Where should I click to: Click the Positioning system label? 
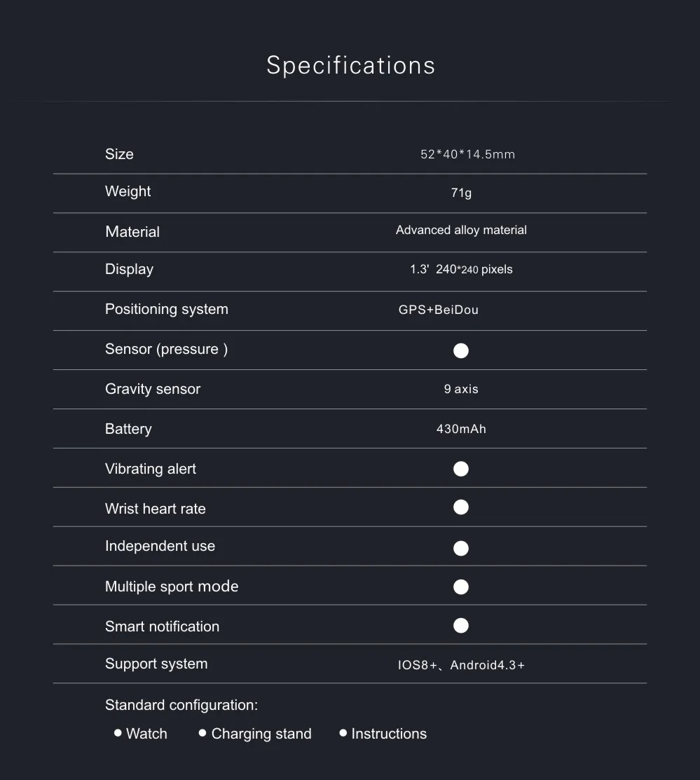(x=167, y=310)
